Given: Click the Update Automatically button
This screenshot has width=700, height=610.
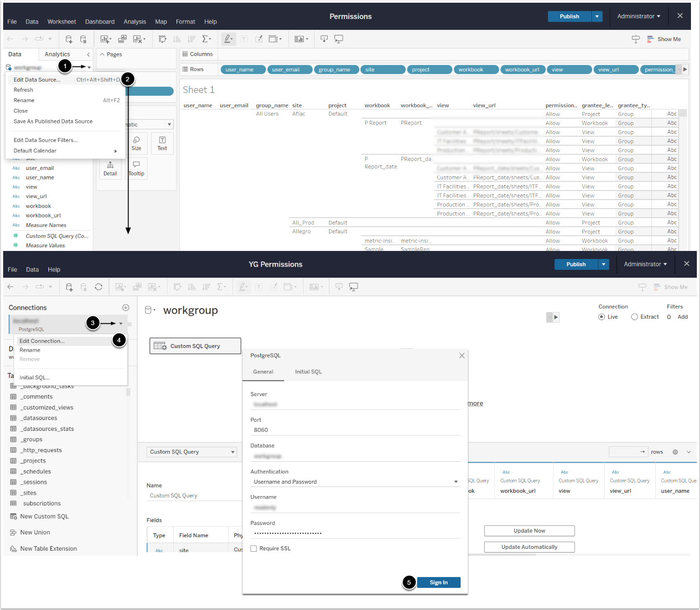Looking at the screenshot, I should [x=529, y=547].
